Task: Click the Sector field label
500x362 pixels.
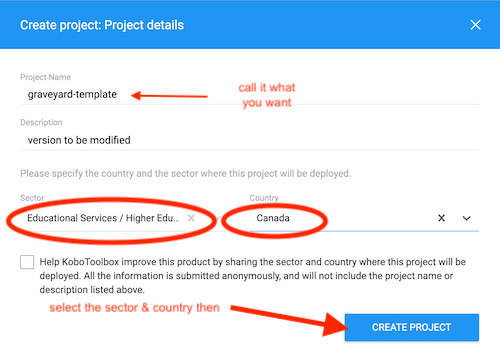Action: 32,198
